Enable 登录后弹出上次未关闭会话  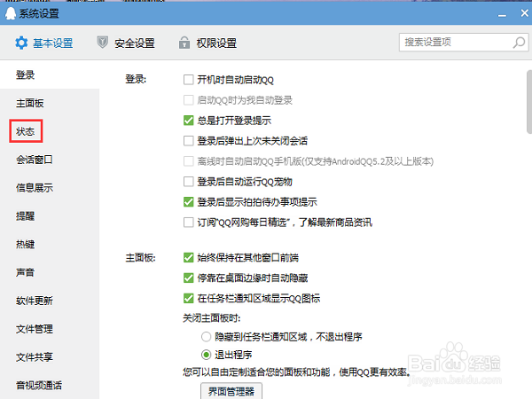click(188, 141)
